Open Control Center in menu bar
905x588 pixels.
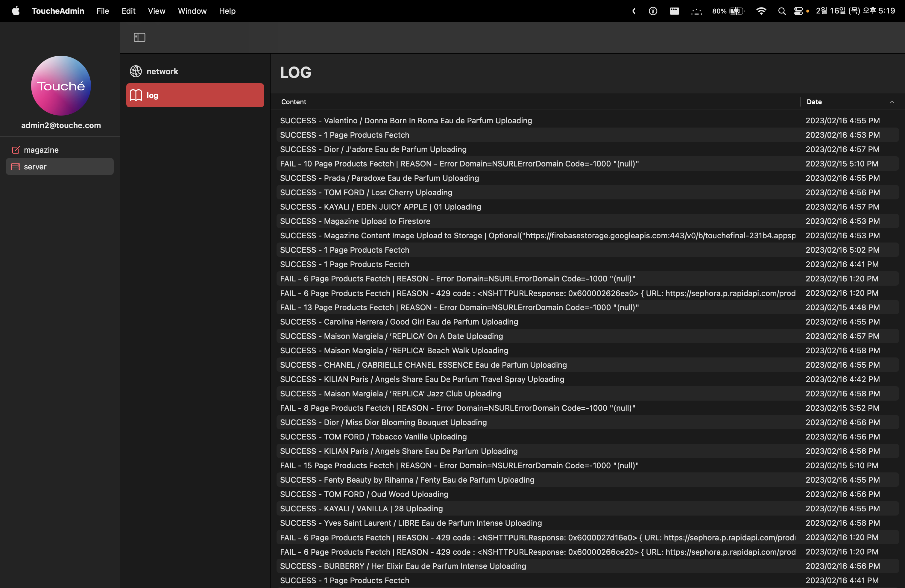click(x=798, y=11)
